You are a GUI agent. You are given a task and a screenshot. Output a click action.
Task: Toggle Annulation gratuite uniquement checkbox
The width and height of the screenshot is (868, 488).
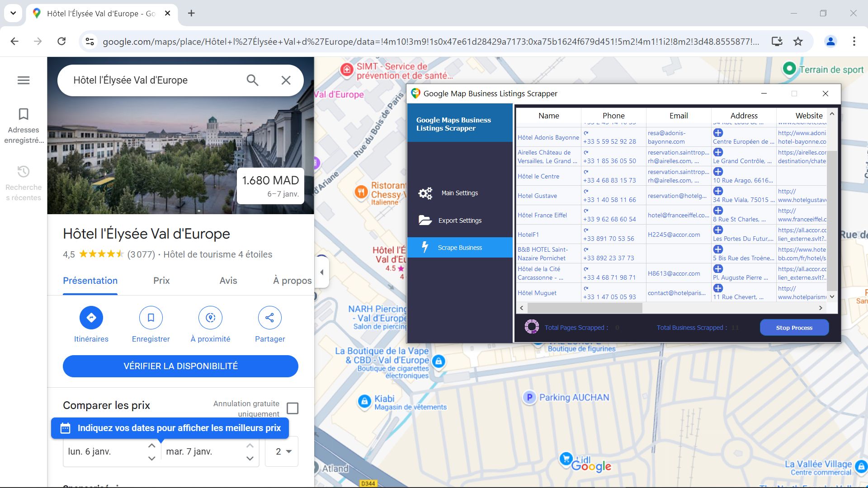[x=292, y=408]
